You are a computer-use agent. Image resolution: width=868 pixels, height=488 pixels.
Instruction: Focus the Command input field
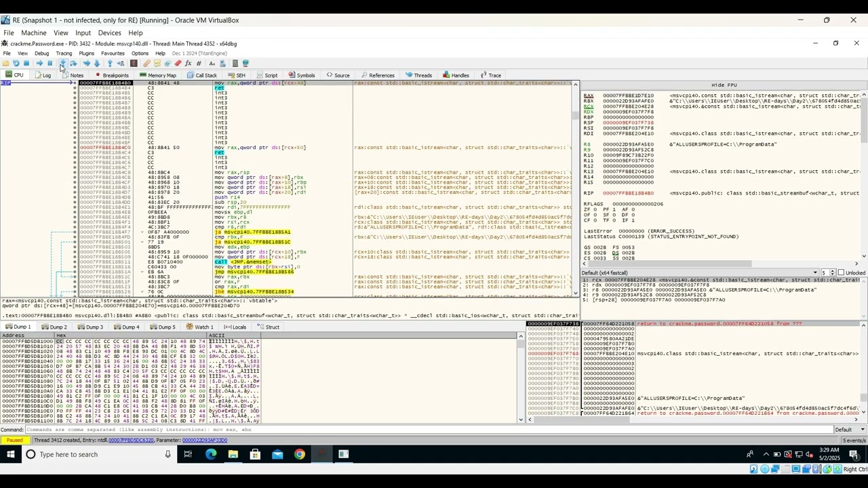click(429, 430)
